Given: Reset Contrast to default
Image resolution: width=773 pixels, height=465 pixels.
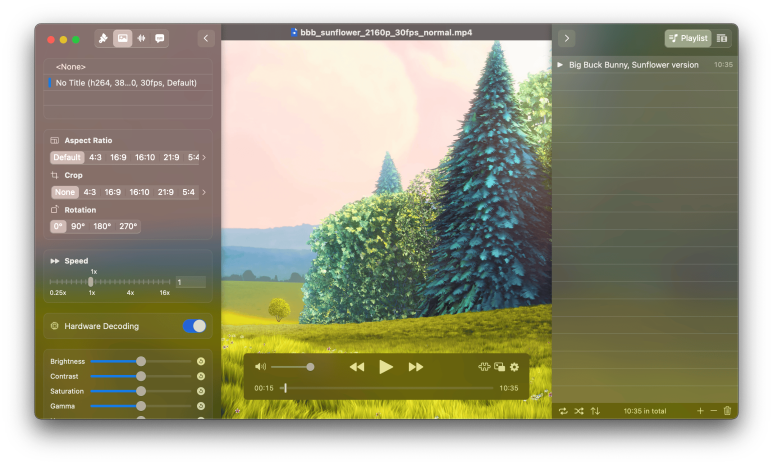Looking at the screenshot, I should point(201,376).
